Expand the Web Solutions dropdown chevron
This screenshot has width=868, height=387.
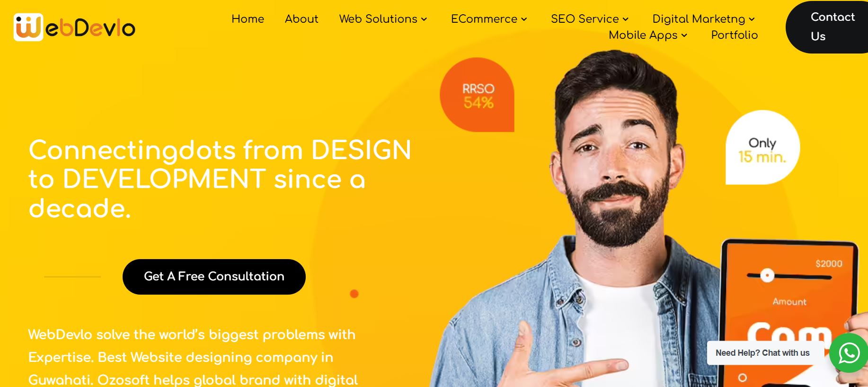[x=424, y=19]
